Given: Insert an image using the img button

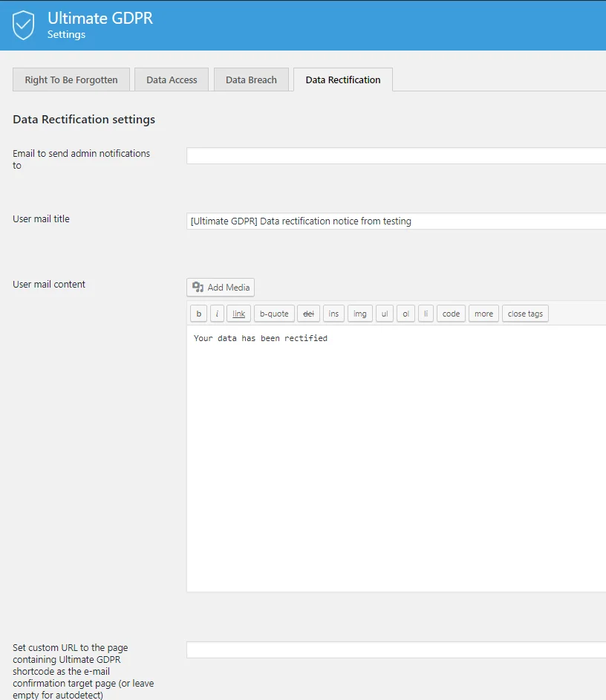Looking at the screenshot, I should tap(359, 314).
